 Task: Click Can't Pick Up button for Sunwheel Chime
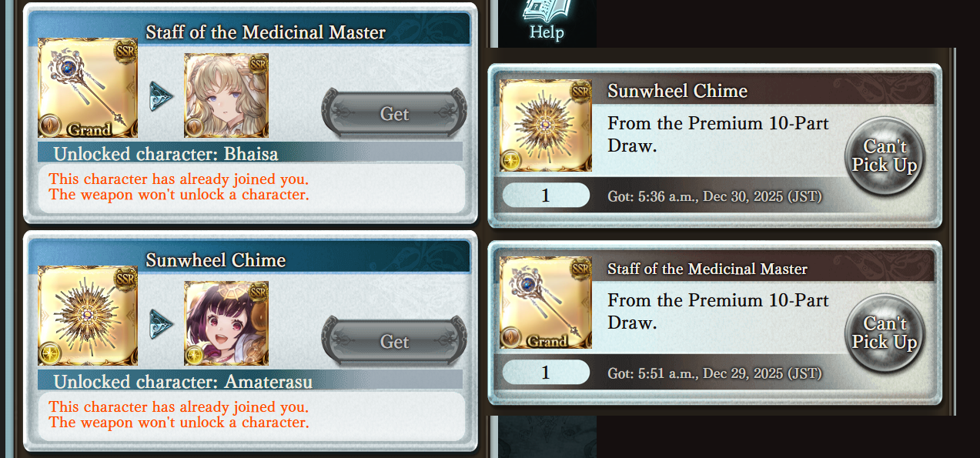pos(885,156)
